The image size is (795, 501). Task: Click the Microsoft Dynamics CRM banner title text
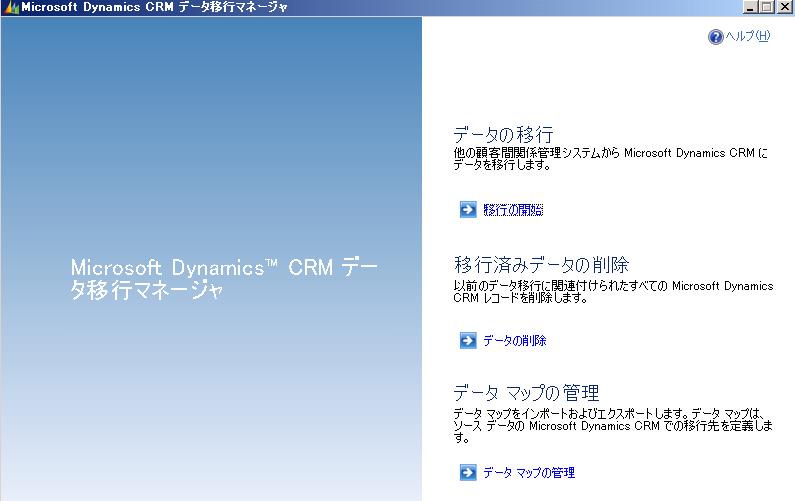(224, 279)
